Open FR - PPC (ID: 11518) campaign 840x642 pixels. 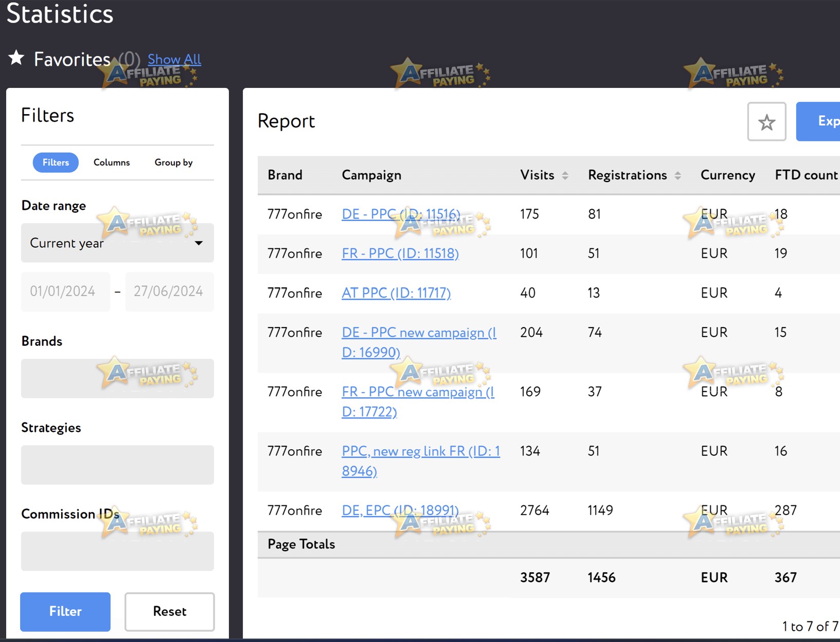(400, 253)
